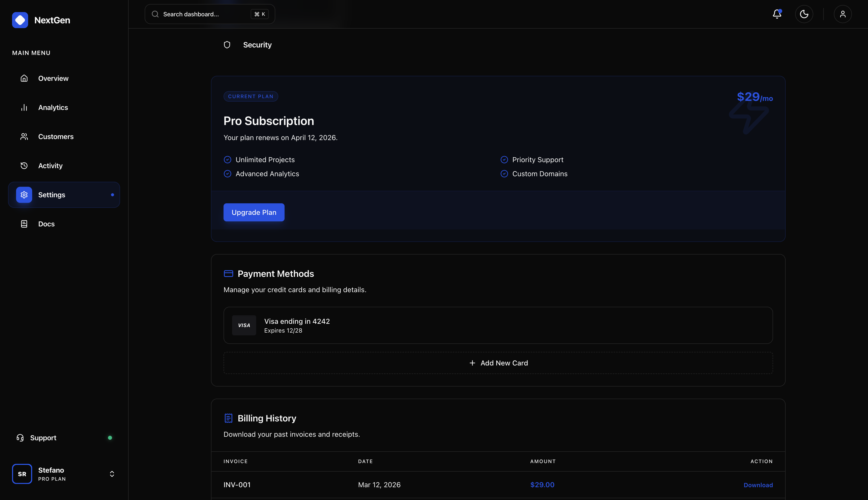Expand the Stefano account switcher chevron
This screenshot has width=868, height=500.
pos(112,474)
